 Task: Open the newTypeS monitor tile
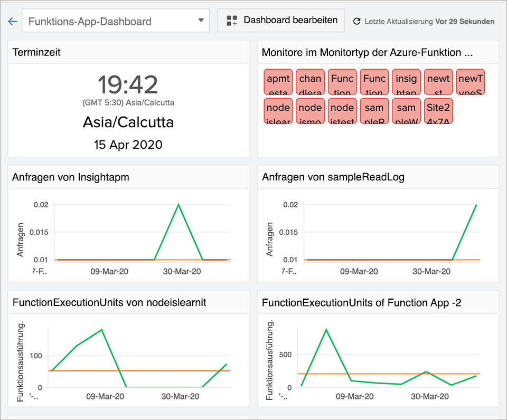tap(470, 81)
